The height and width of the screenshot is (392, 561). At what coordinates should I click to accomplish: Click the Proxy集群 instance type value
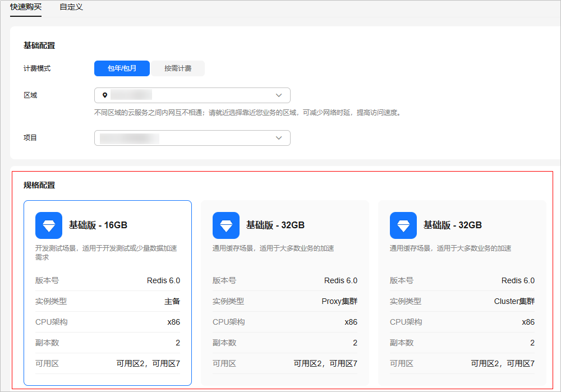tap(339, 301)
